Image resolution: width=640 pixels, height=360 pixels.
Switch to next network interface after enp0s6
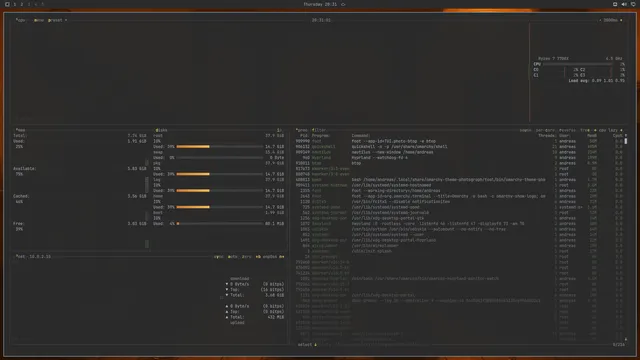click(282, 257)
